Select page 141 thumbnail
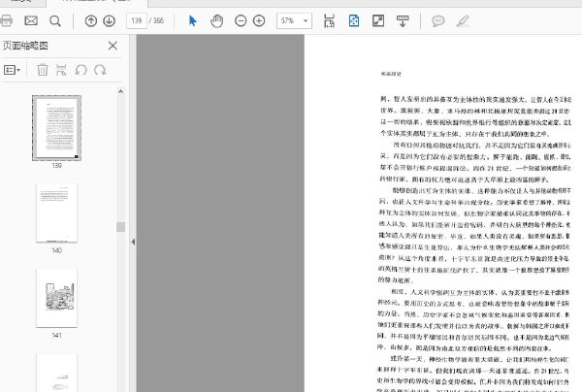 [56, 298]
